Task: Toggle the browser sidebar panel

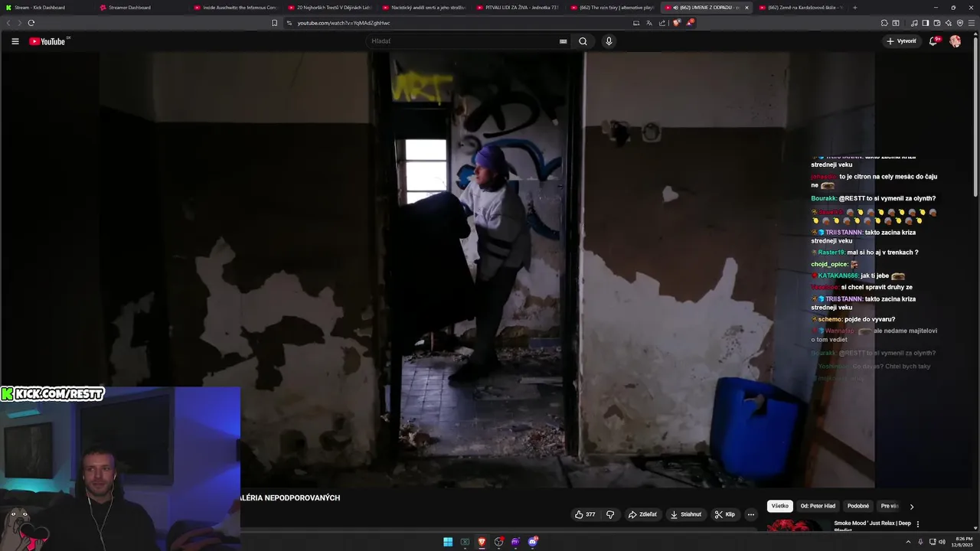Action: click(926, 23)
